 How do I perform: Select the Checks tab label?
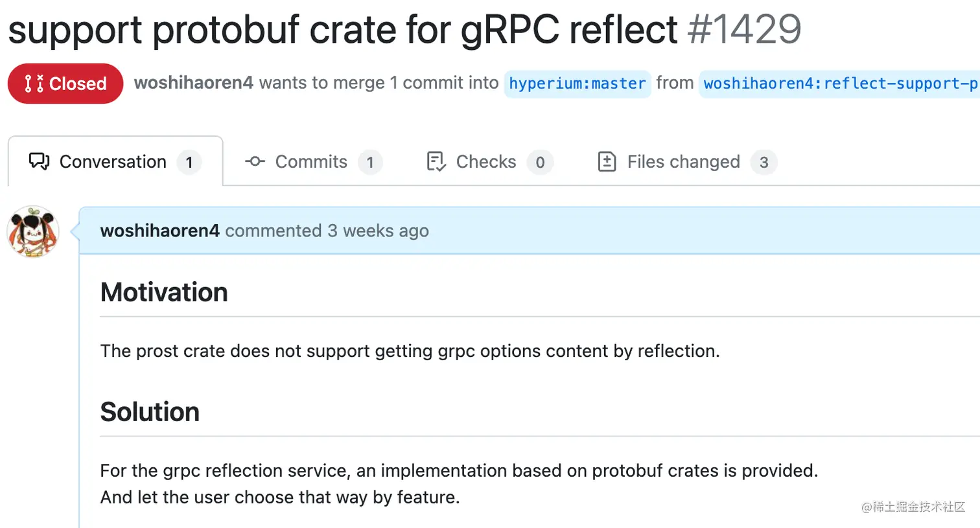point(486,161)
